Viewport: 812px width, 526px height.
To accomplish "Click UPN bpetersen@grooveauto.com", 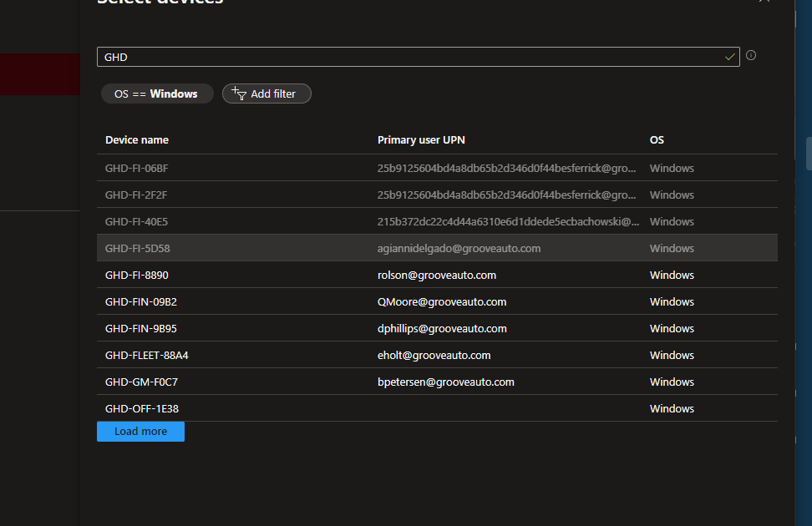I will pyautogui.click(x=446, y=382).
